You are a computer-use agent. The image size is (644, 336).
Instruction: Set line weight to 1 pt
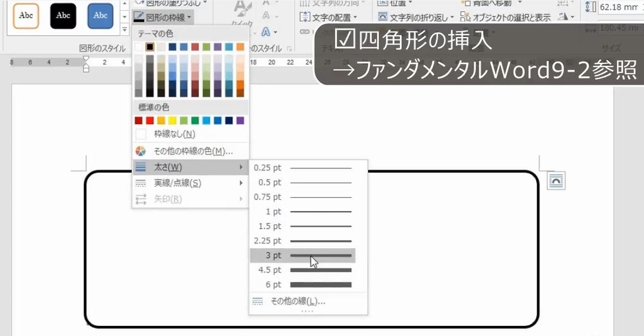pyautogui.click(x=303, y=212)
